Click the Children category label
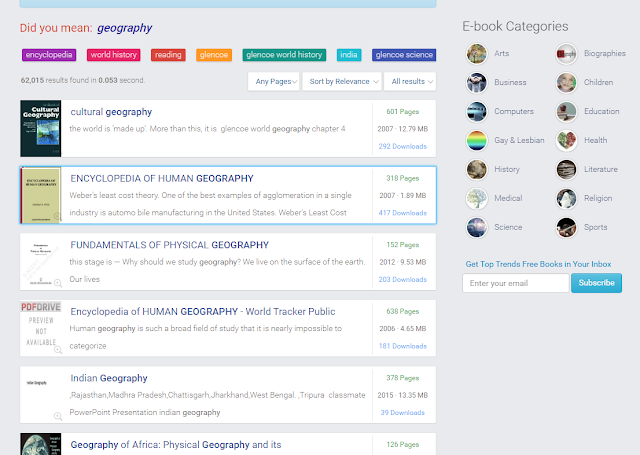This screenshot has width=640, height=455. [x=598, y=82]
